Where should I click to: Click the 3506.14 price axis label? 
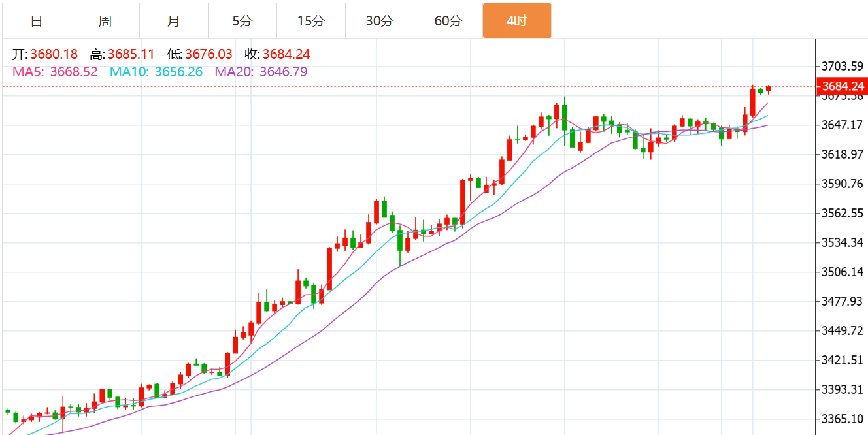tap(843, 272)
